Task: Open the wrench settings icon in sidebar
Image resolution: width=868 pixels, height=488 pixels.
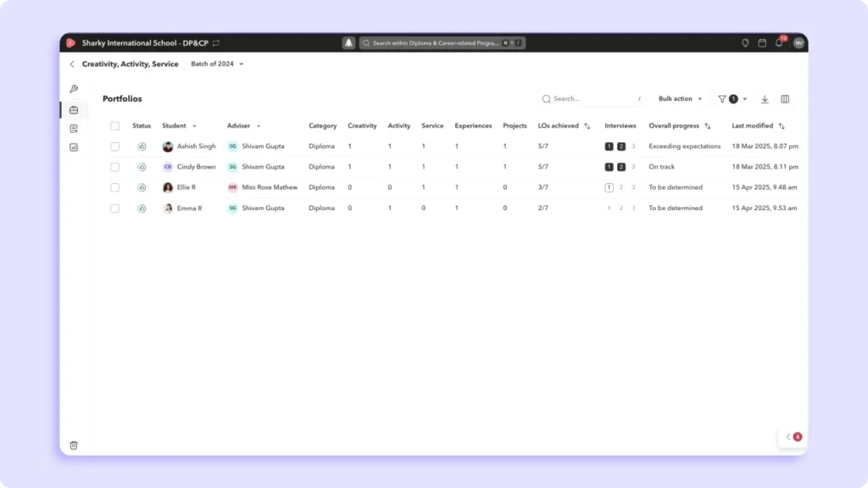Action: 74,89
